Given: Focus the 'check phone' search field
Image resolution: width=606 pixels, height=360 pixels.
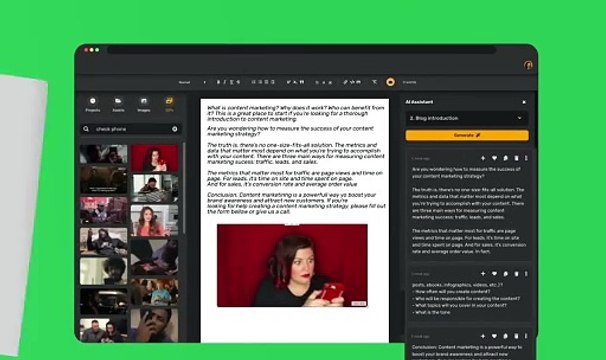Looking at the screenshot, I should 131,129.
